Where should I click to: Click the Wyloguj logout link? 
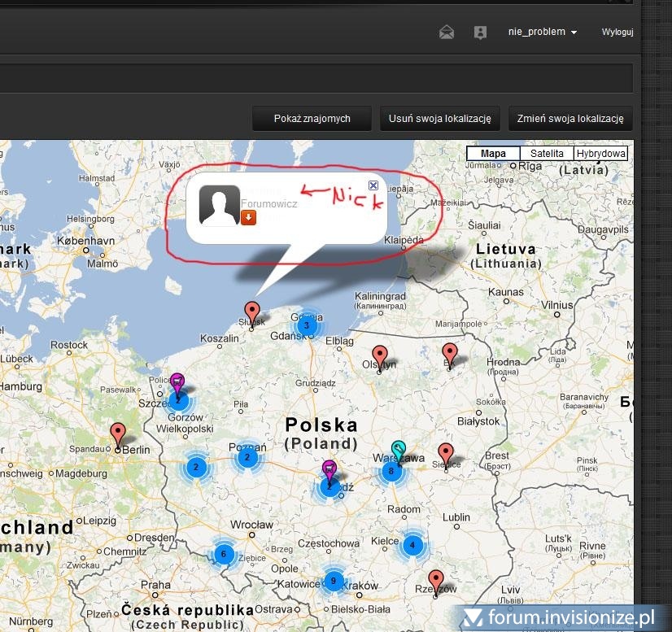pos(617,33)
